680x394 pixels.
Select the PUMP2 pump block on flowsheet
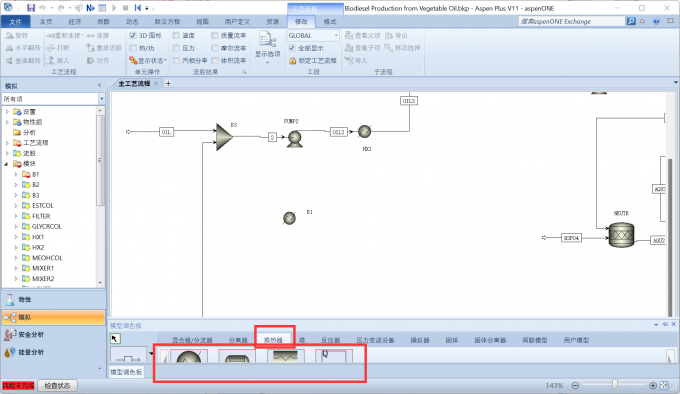pyautogui.click(x=294, y=139)
